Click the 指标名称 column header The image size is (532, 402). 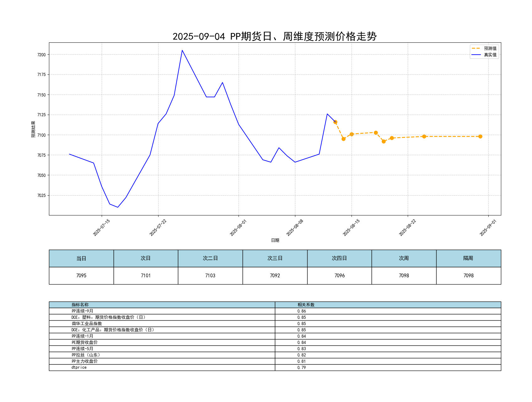(x=80, y=305)
